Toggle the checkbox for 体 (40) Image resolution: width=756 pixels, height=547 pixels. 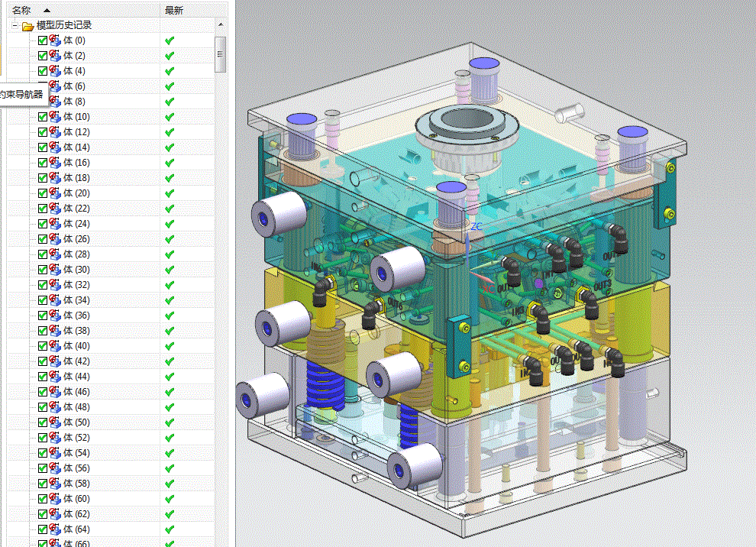point(43,346)
